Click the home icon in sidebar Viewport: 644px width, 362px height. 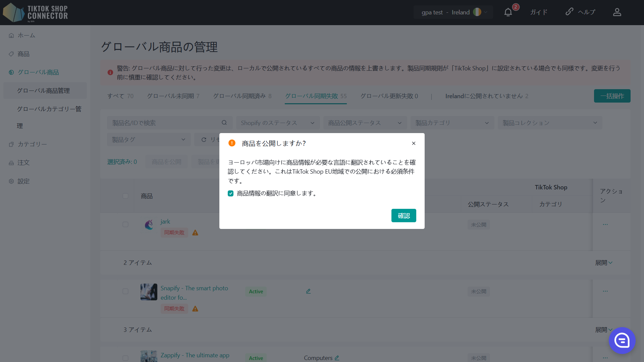[11, 36]
